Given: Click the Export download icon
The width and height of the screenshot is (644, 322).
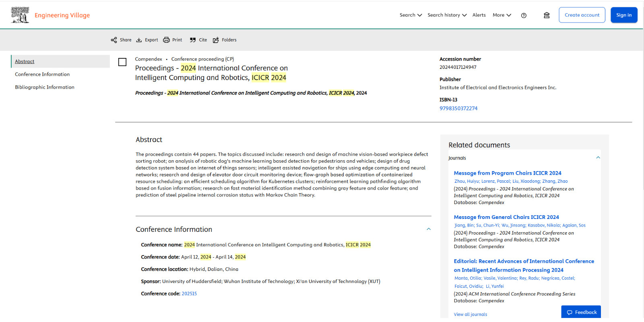Looking at the screenshot, I should [139, 40].
